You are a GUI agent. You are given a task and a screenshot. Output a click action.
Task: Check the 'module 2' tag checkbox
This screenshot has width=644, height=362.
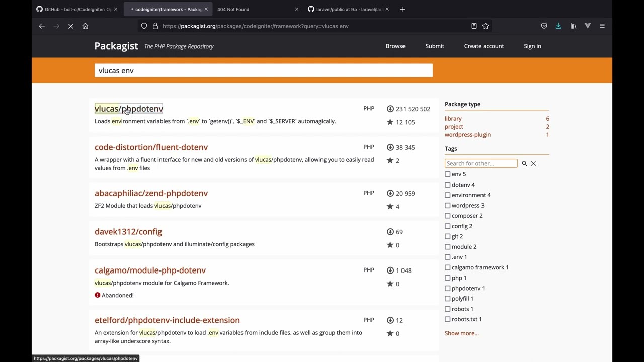448,247
